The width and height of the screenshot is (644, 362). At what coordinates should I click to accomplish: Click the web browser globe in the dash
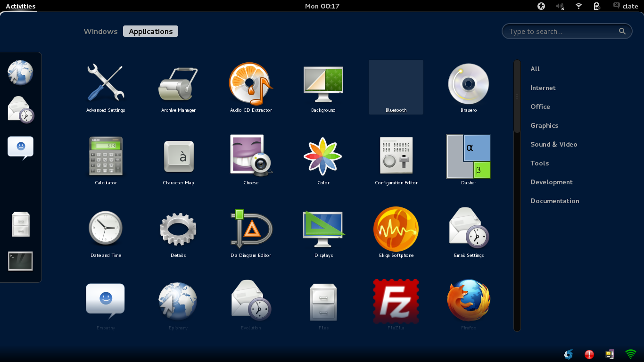20,73
